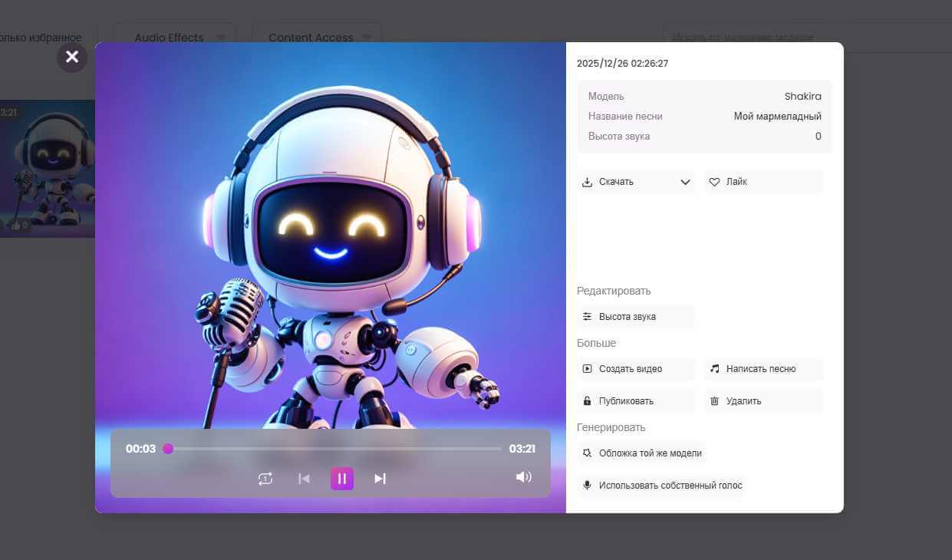Click the song search input field
952x560 pixels.
coord(805,37)
